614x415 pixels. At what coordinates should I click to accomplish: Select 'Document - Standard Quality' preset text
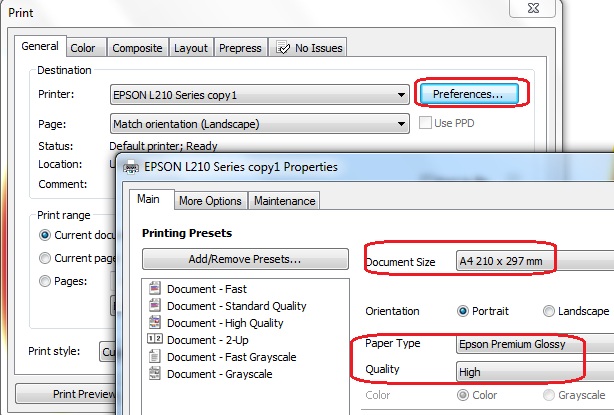point(237,306)
